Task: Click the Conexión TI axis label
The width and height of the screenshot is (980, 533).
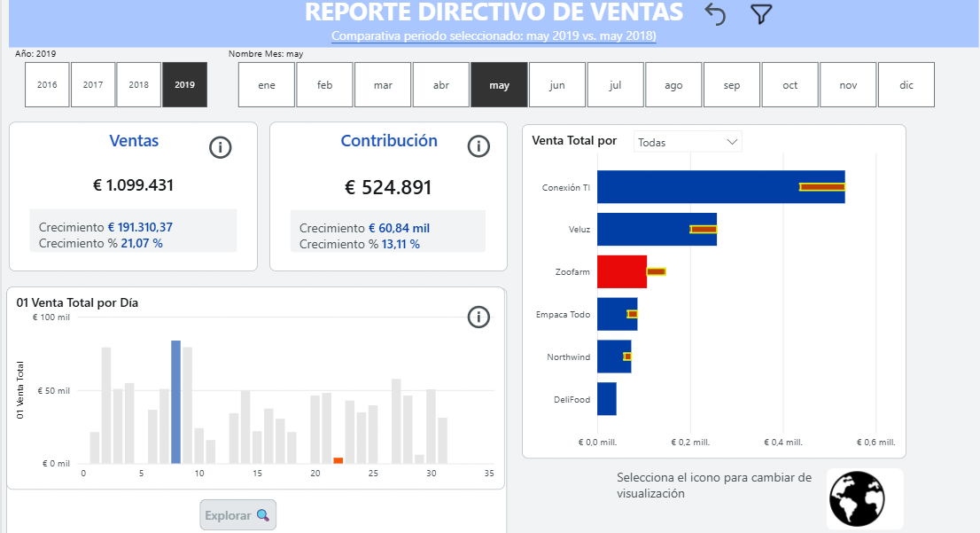Action: [x=565, y=188]
